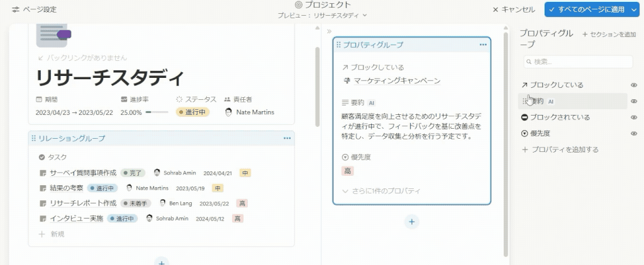Viewport: 644px width, 265px height.
Task: Expand さらに1件のプロパティ in property card
Action: (x=381, y=191)
